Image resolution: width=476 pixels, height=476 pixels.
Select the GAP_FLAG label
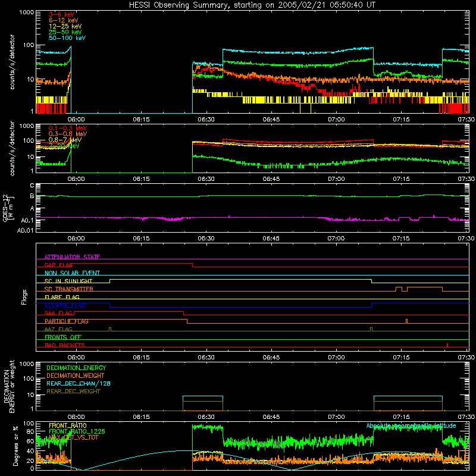[x=59, y=265]
